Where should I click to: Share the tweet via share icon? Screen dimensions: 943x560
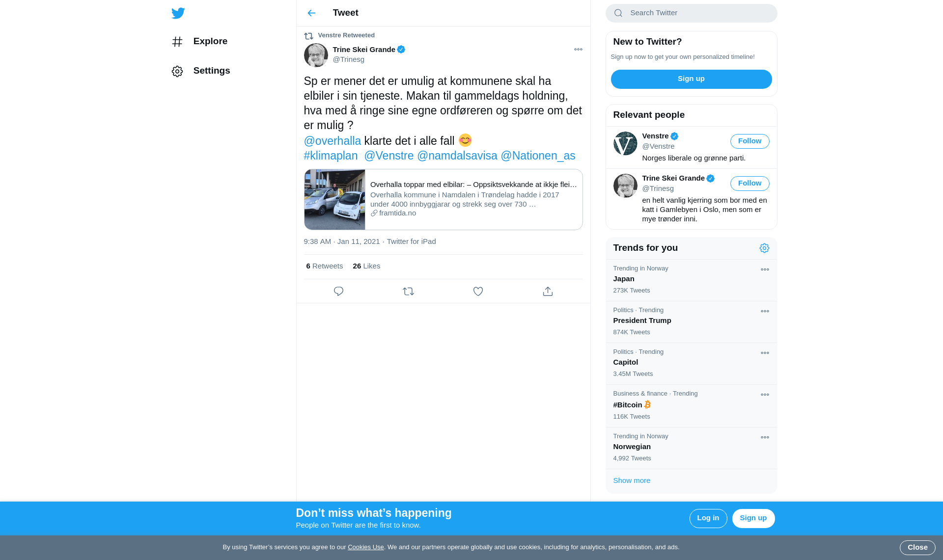point(548,292)
